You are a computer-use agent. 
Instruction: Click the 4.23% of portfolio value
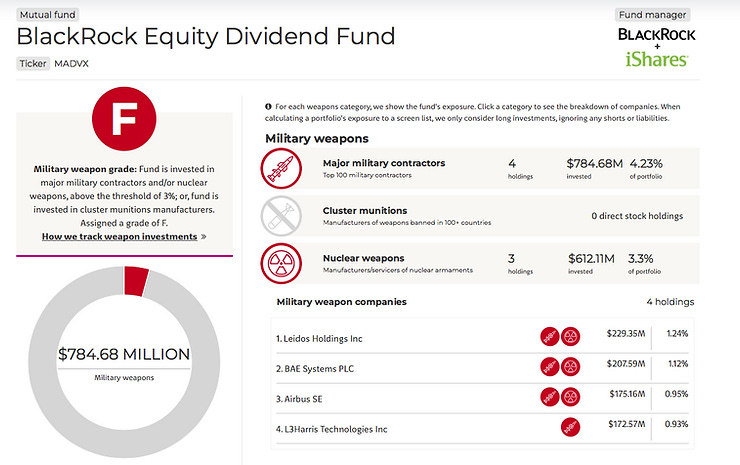(646, 164)
